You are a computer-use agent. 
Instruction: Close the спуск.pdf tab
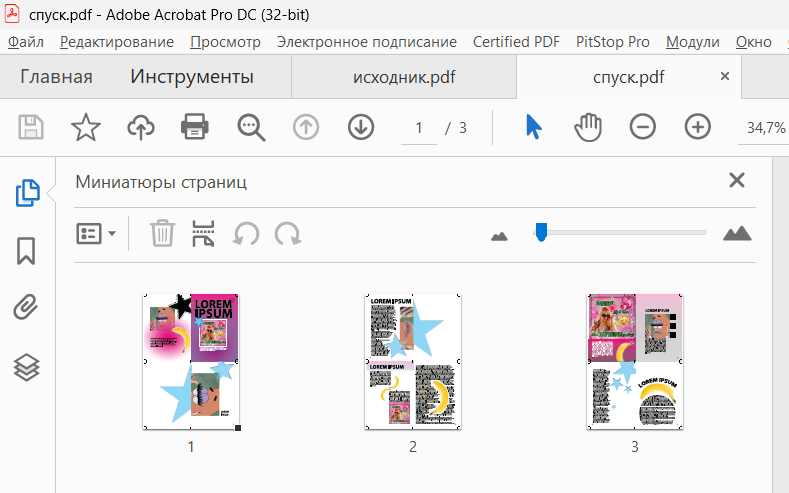pyautogui.click(x=725, y=76)
